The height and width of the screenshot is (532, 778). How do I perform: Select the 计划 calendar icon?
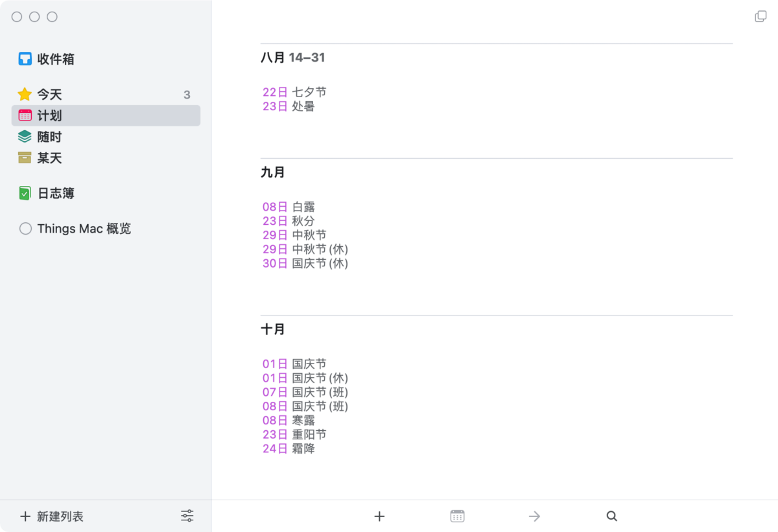pos(25,116)
